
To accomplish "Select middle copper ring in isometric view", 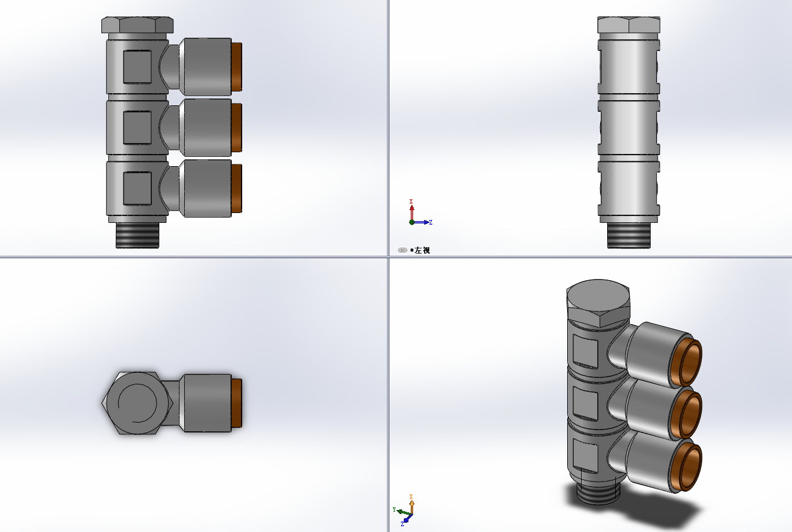I will 688,416.
